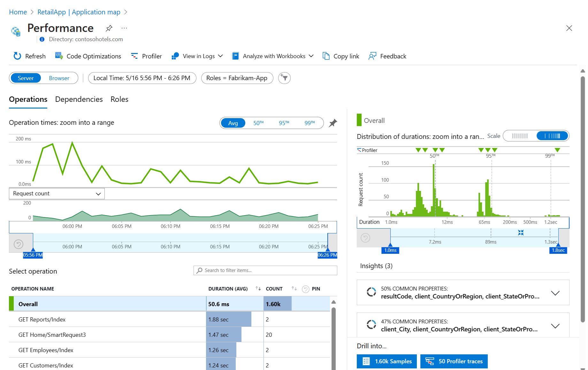Image resolution: width=588 pixels, height=370 pixels.
Task: Open the 50 Profiler traces button
Action: 454,361
